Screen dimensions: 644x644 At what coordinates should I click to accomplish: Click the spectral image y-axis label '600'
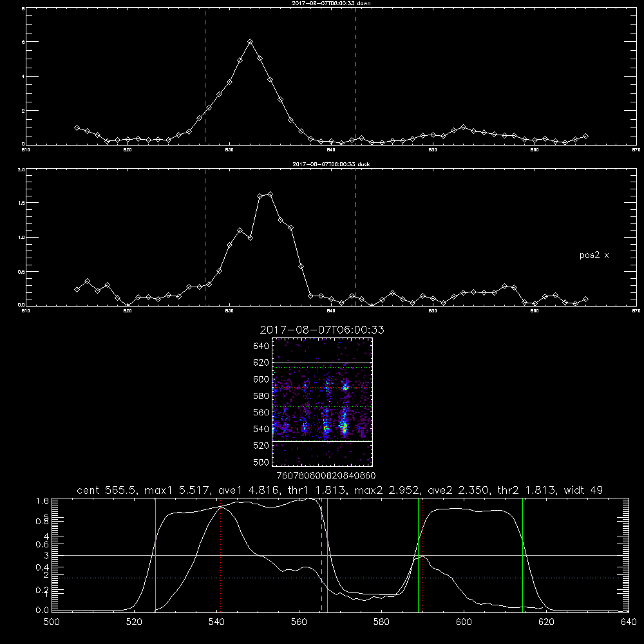click(x=261, y=379)
